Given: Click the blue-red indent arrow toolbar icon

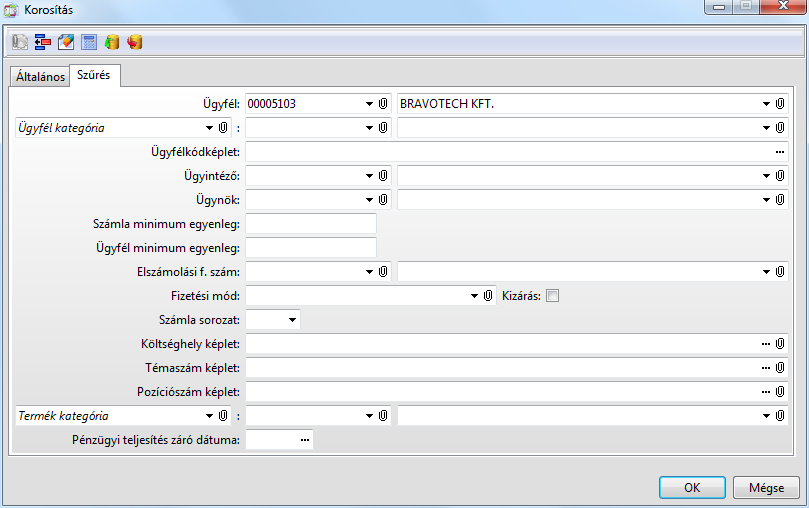Looking at the screenshot, I should (x=43, y=42).
